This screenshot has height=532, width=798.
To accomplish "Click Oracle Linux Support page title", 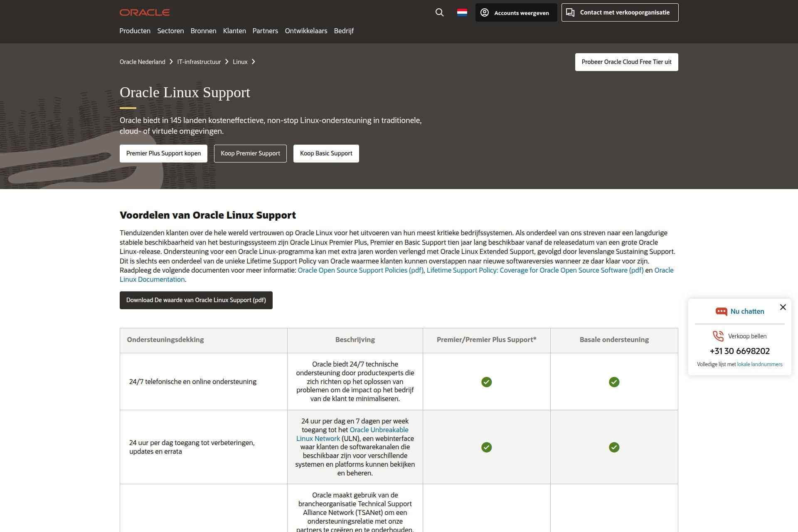I will point(185,92).
